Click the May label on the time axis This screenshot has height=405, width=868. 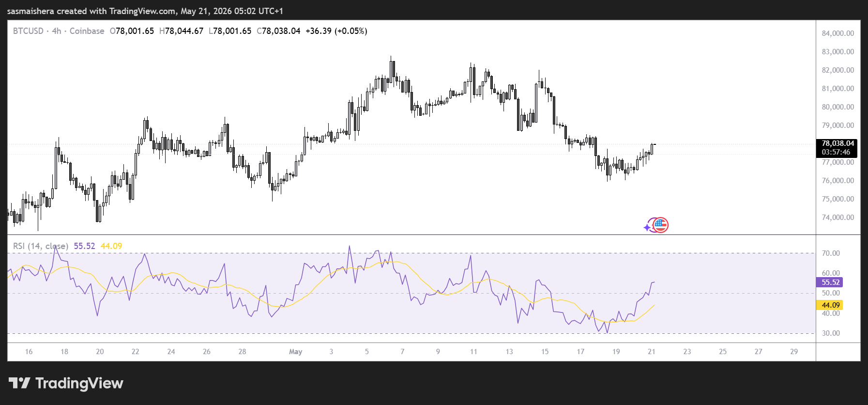(x=295, y=352)
